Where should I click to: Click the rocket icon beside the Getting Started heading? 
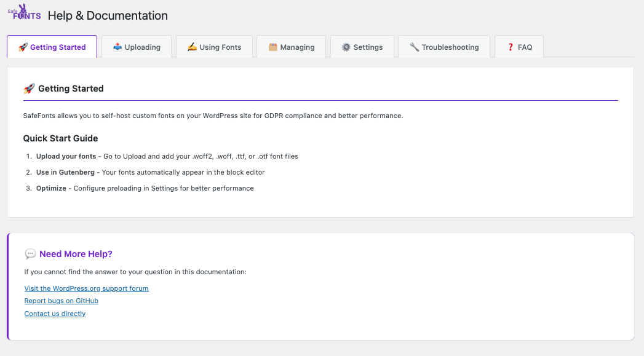coord(29,88)
